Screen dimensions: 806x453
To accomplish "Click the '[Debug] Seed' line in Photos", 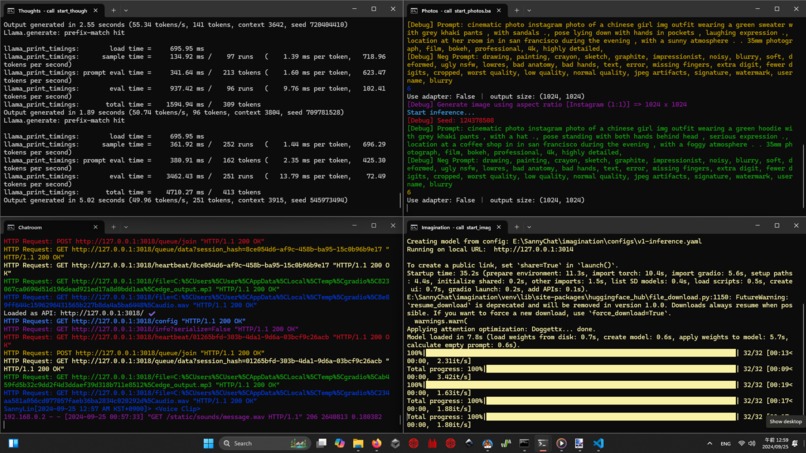I will click(x=450, y=120).
